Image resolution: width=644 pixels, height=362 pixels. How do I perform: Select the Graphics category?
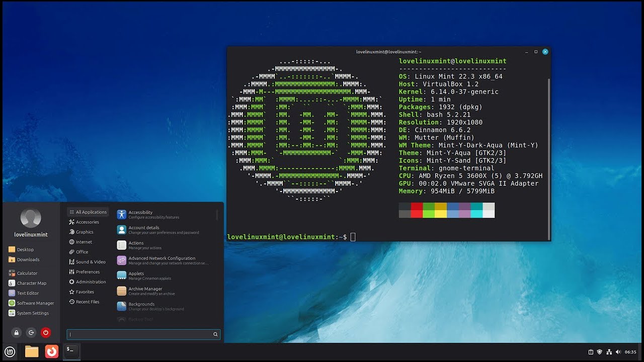pos(88,232)
